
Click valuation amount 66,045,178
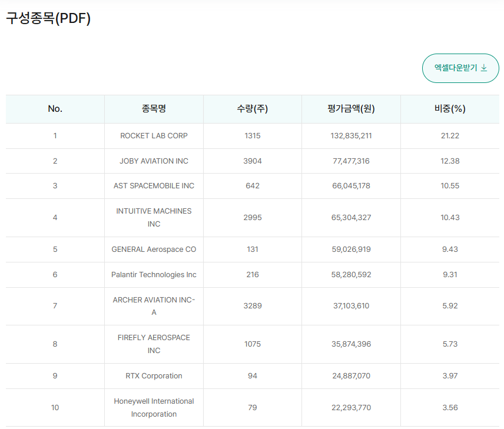351,186
